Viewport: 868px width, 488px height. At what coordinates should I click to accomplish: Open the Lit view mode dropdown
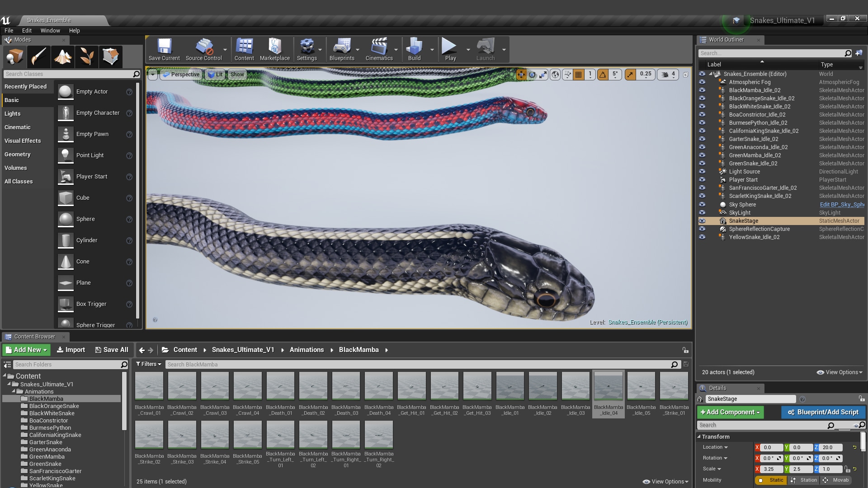point(215,74)
